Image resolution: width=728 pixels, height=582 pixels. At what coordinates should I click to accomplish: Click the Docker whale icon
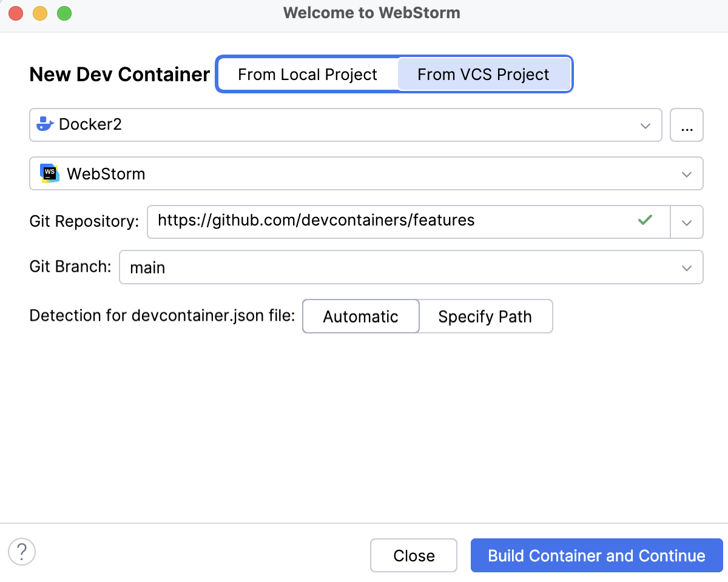click(45, 124)
